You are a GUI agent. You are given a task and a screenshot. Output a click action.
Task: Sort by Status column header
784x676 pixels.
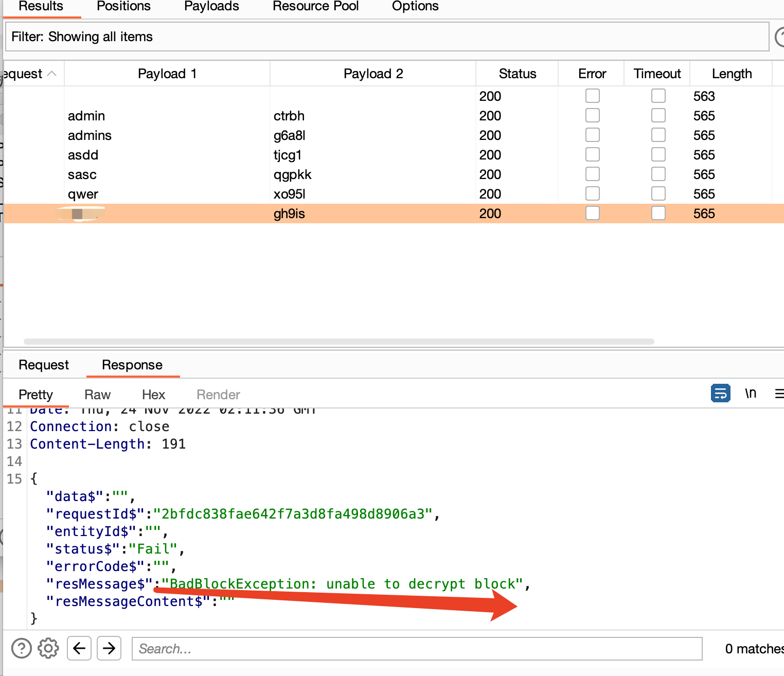click(517, 74)
